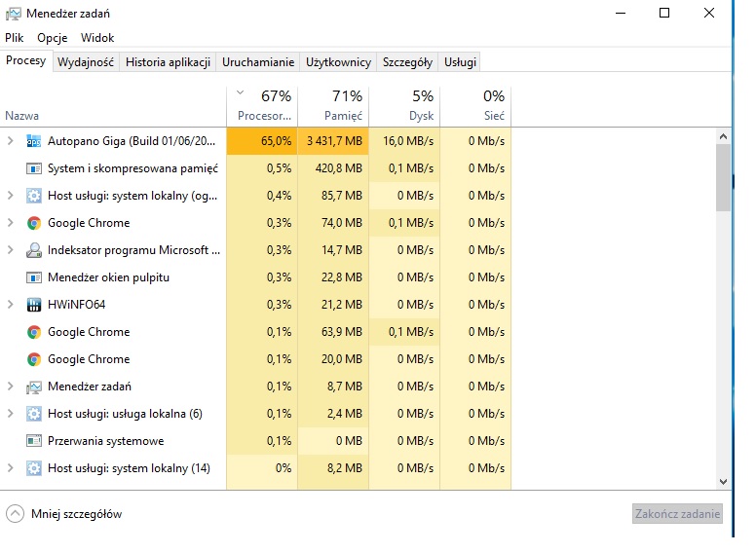Expand Host usługi: usługa lokalna (6) group
The height and width of the screenshot is (553, 756).
click(x=10, y=414)
